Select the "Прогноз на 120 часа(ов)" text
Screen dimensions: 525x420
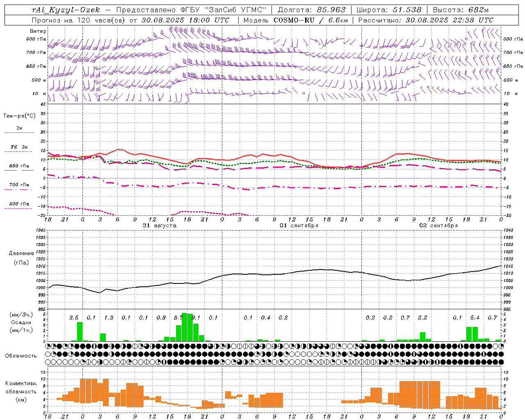pos(79,20)
